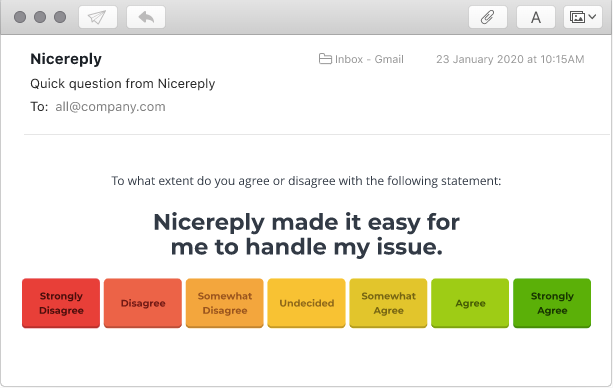Screen dimensions: 613x388
Task: Click the all@company.com recipient address
Action: coord(110,107)
